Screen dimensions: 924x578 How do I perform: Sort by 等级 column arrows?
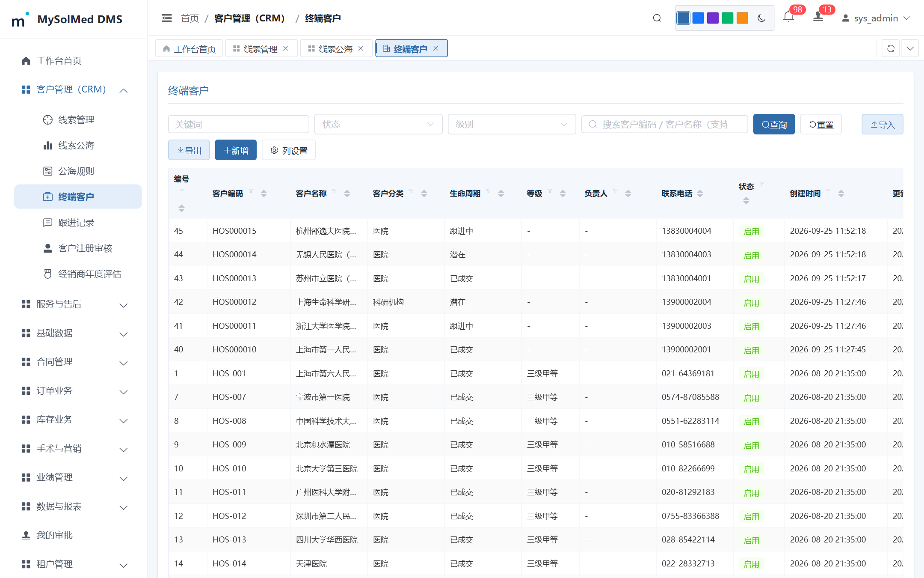(563, 194)
